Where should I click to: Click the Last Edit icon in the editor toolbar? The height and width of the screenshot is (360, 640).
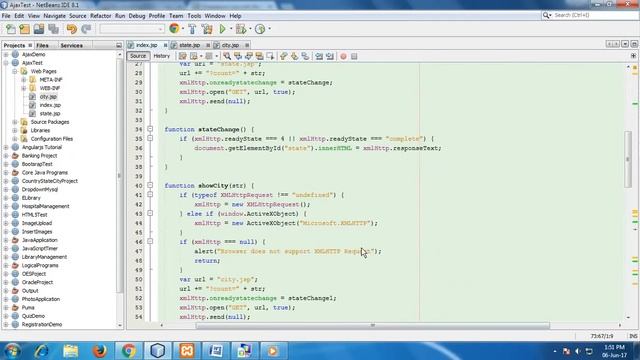[182, 56]
